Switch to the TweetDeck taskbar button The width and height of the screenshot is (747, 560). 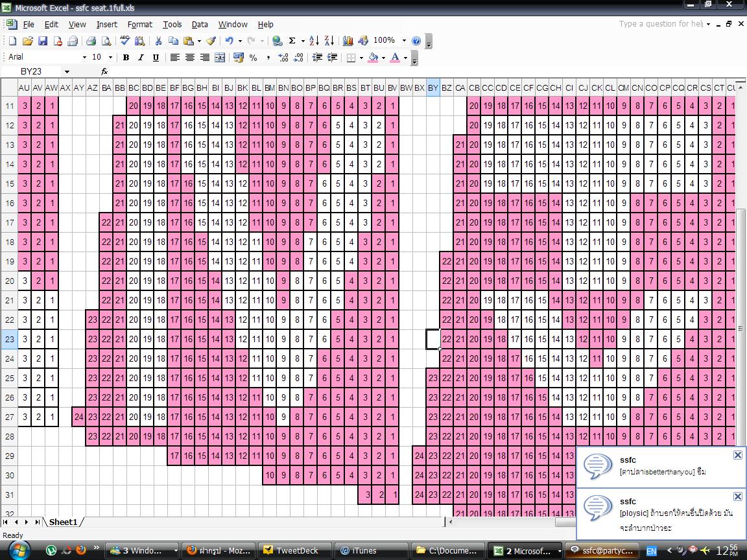pyautogui.click(x=295, y=550)
